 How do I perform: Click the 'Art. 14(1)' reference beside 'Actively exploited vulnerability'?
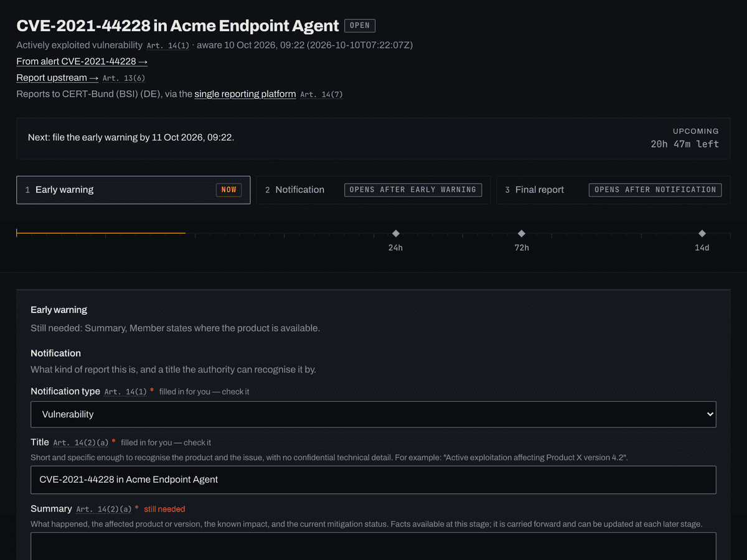tap(168, 45)
